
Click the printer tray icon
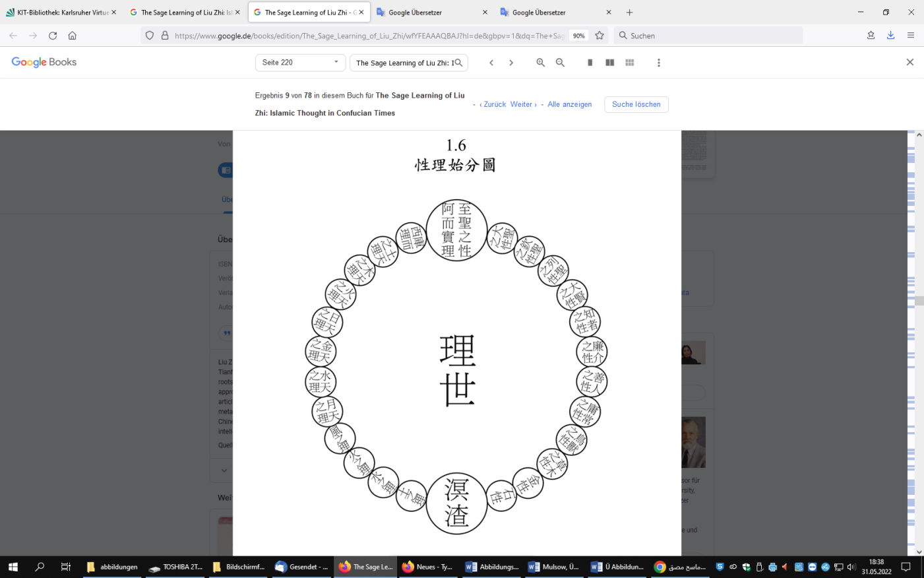point(772,567)
